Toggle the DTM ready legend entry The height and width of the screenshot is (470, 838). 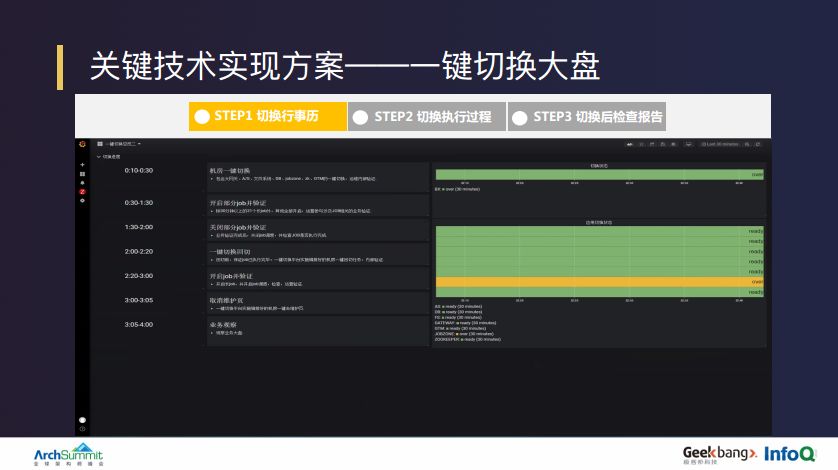point(460,328)
